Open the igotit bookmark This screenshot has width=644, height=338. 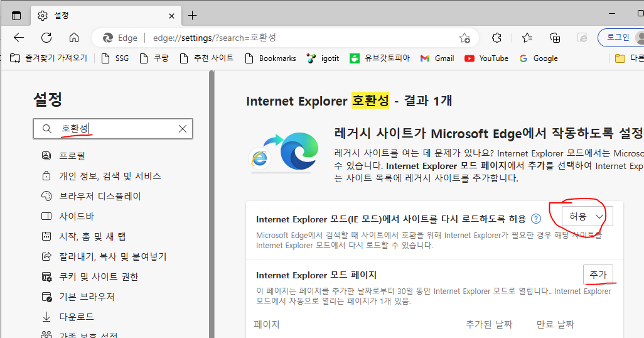pos(323,58)
